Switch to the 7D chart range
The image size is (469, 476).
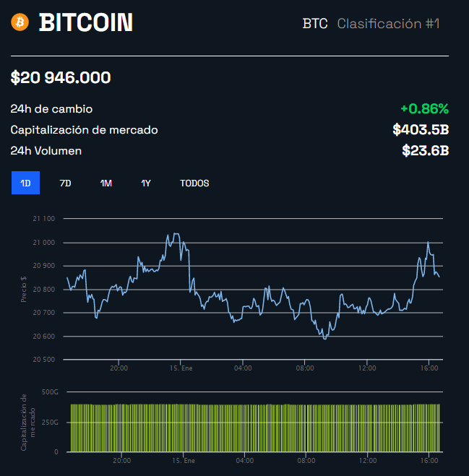65,183
